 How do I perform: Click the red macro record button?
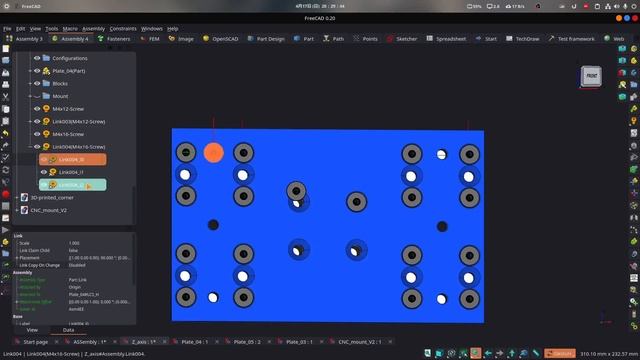point(6,194)
